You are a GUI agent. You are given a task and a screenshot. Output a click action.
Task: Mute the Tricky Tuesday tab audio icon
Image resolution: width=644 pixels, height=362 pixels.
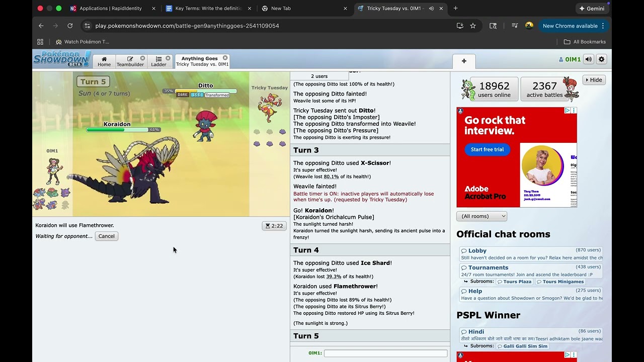431,9
